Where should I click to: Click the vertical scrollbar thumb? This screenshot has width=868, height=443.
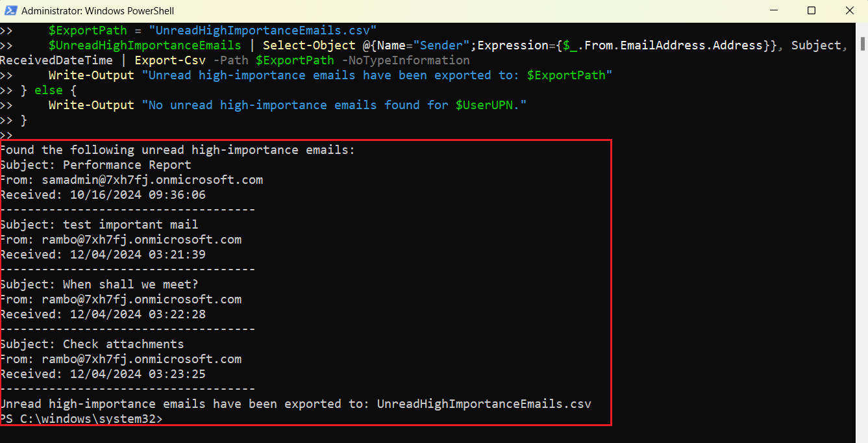(862, 43)
